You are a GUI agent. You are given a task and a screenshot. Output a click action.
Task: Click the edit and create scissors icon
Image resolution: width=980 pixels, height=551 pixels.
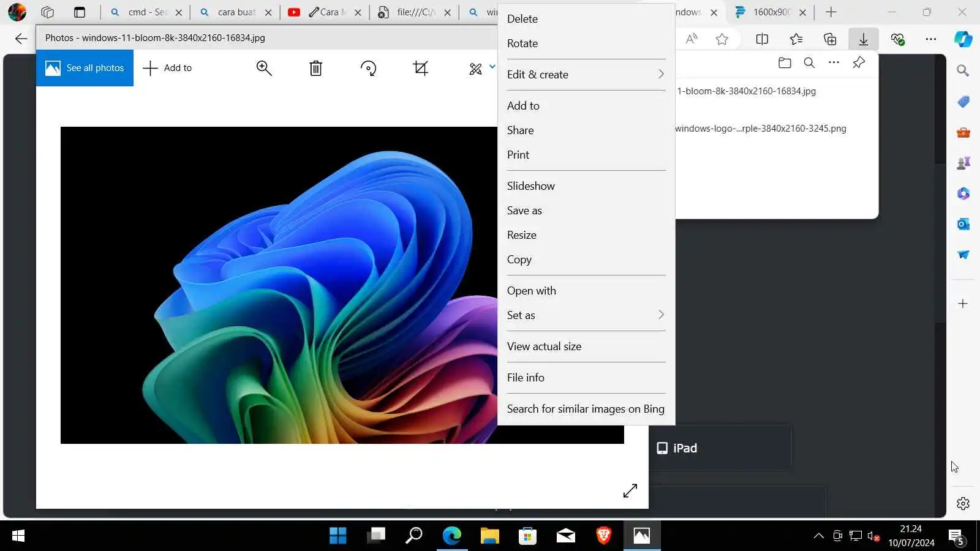[x=475, y=69]
